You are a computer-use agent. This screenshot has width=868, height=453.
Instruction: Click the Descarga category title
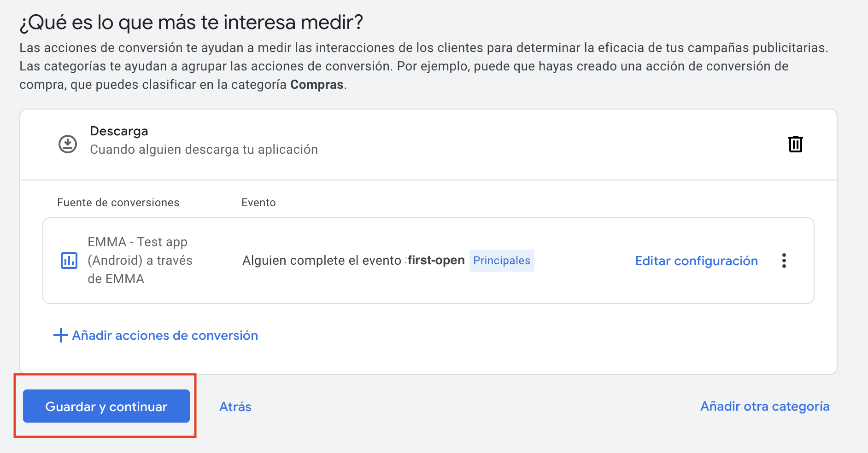pyautogui.click(x=119, y=131)
